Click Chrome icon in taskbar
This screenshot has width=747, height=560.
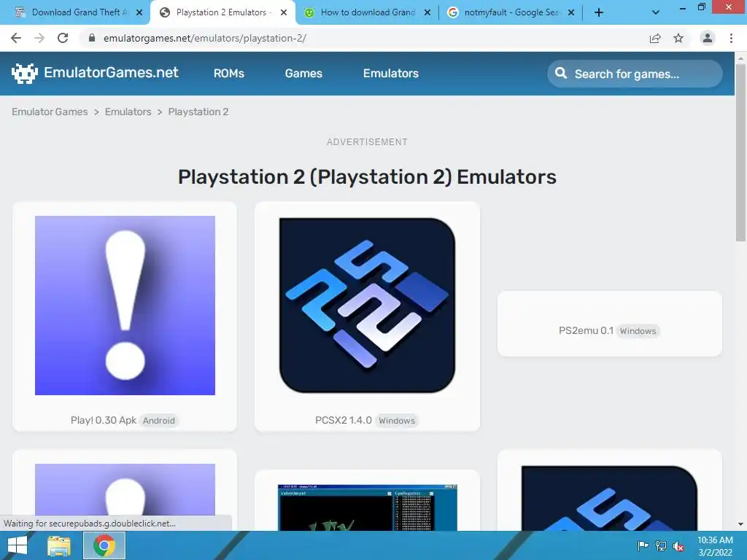104,545
